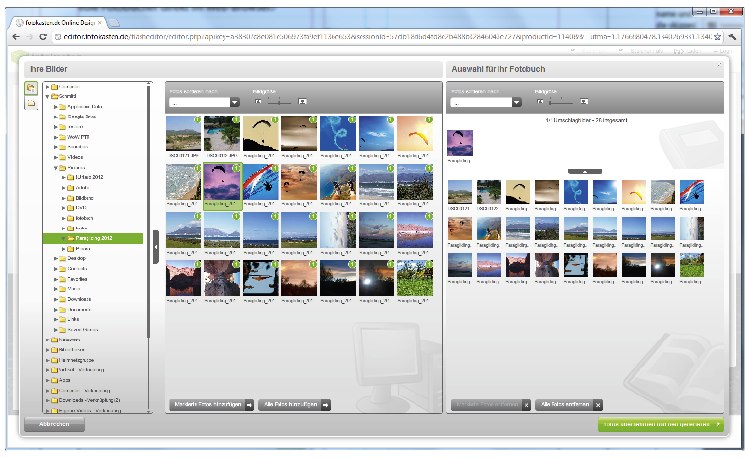Click Alle Fotos hinzufügen button
This screenshot has width=749, height=458.
[294, 405]
